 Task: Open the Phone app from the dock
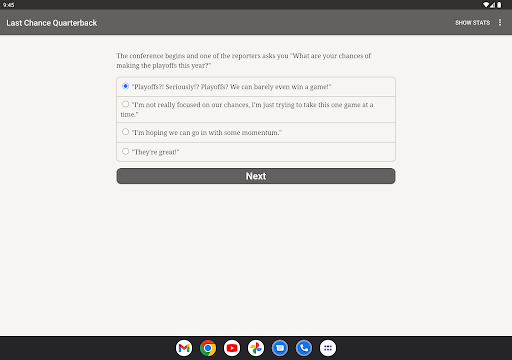(x=304, y=348)
